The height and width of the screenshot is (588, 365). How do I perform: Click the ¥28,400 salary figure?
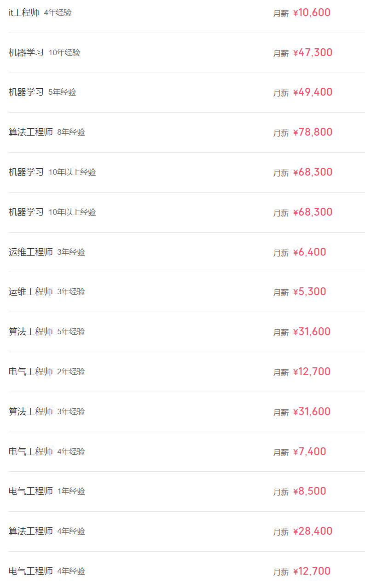point(313,531)
